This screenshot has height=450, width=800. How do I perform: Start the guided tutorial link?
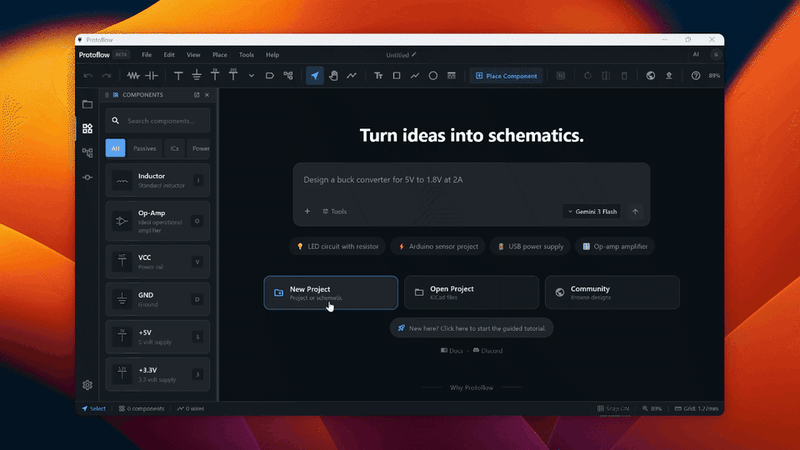pyautogui.click(x=471, y=328)
